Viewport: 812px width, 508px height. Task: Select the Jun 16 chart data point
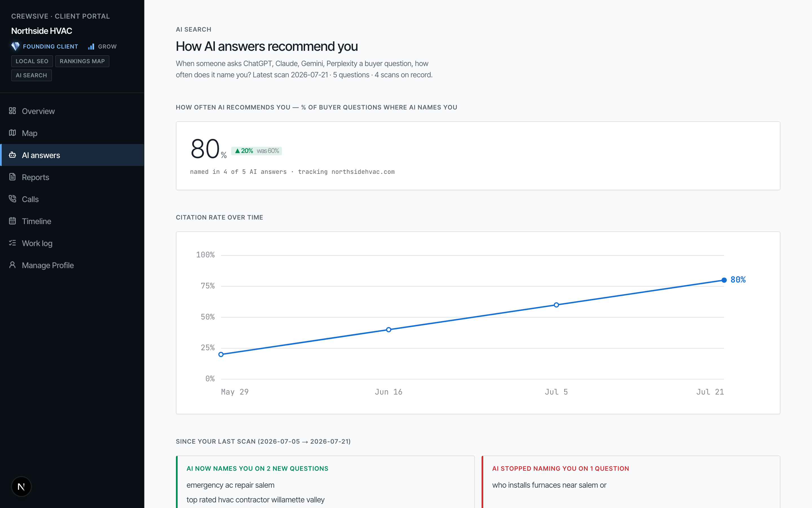pos(389,330)
